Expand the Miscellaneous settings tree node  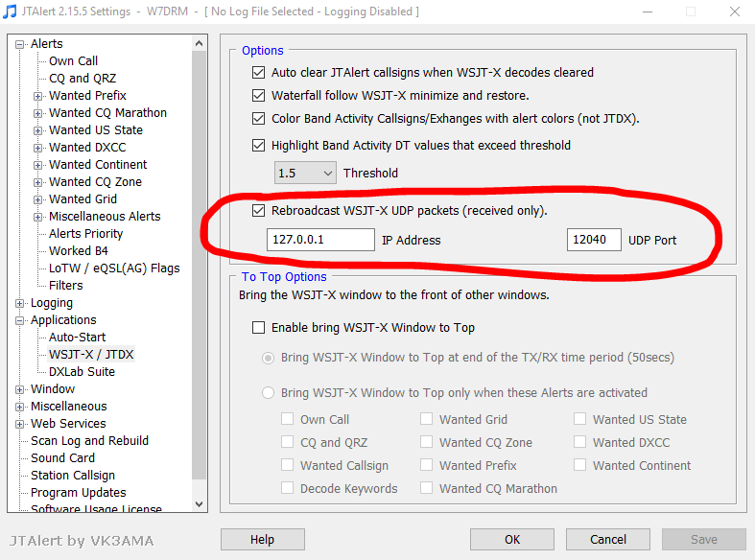click(20, 407)
